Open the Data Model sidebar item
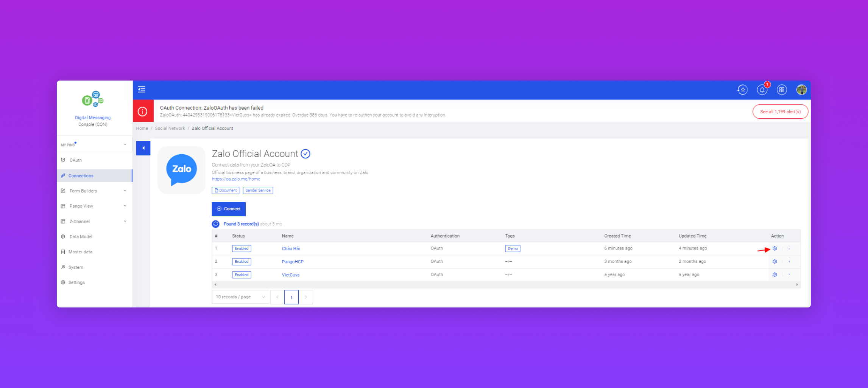Image resolution: width=868 pixels, height=388 pixels. pyautogui.click(x=81, y=237)
